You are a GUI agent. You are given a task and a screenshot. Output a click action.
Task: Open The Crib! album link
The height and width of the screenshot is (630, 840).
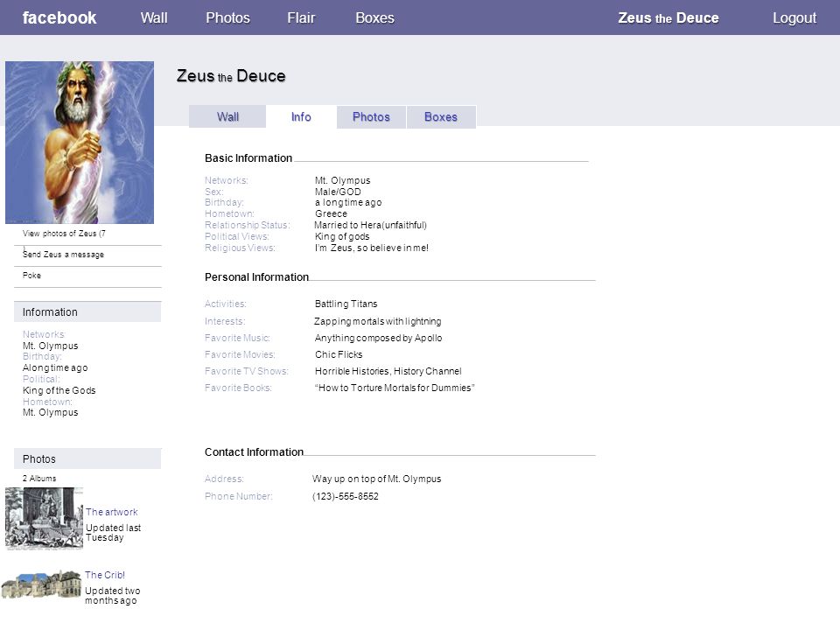point(104,575)
